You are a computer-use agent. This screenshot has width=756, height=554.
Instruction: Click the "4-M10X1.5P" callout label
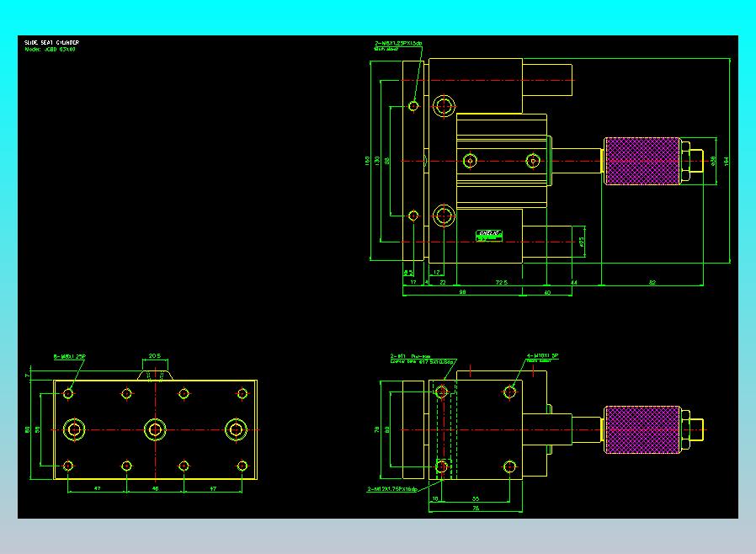pos(542,356)
